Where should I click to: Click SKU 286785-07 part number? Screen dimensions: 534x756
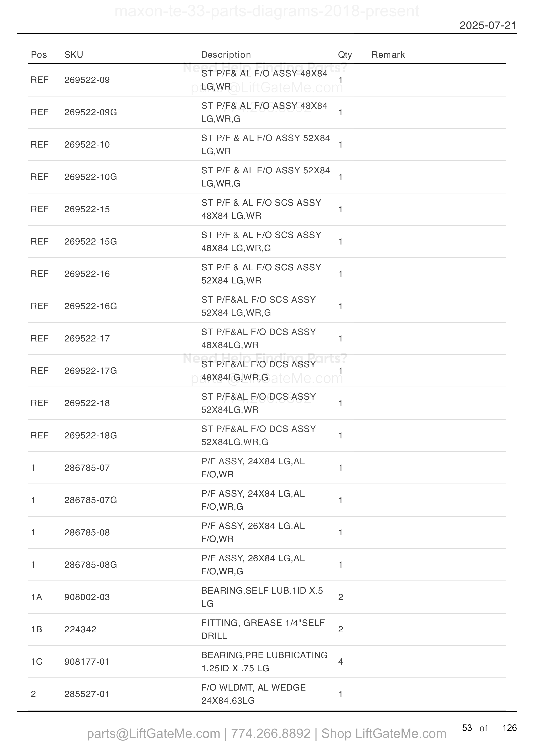(x=87, y=468)
